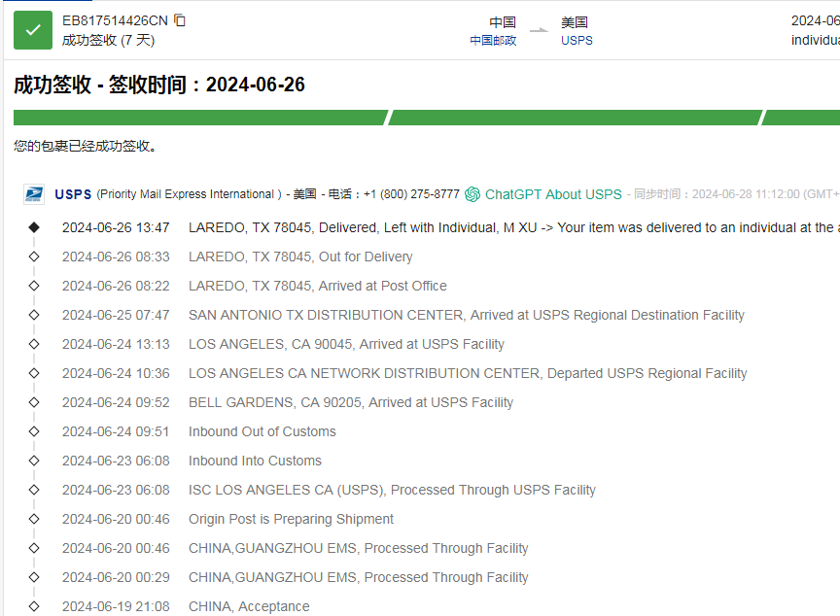Viewport: 840px width, 616px height.
Task: Copy tracking number EB817514426CN with copy icon
Action: point(180,20)
